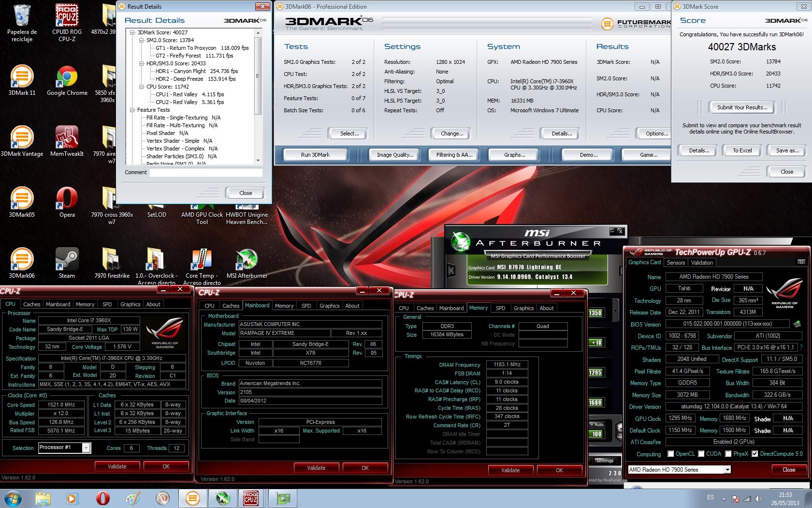
Task: Switch to ROG CPU-Z taskbar button
Action: tap(251, 498)
